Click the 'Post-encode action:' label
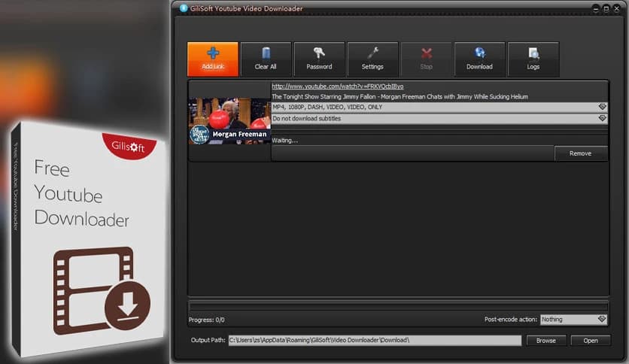 (x=510, y=320)
